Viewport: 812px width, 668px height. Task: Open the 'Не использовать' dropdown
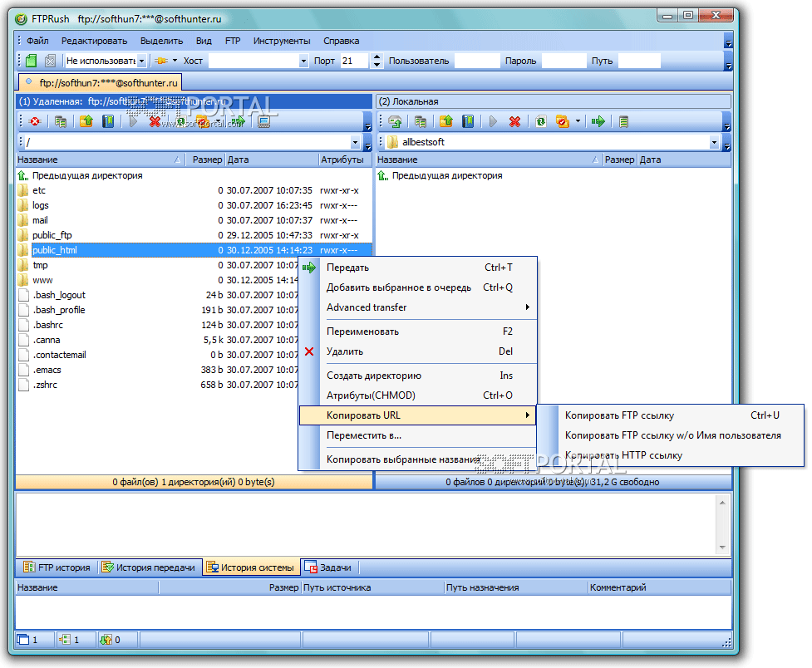[x=141, y=61]
